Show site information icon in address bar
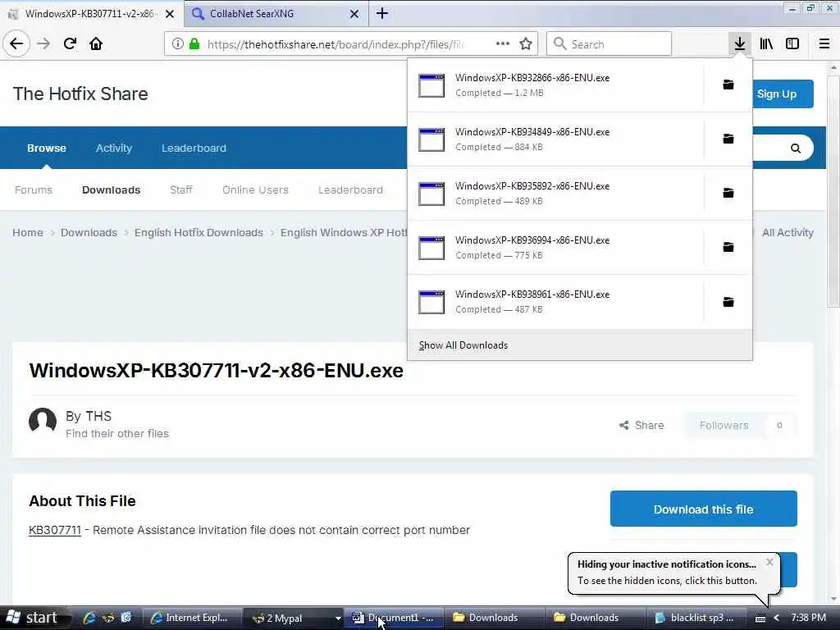This screenshot has height=630, width=840. pos(177,44)
